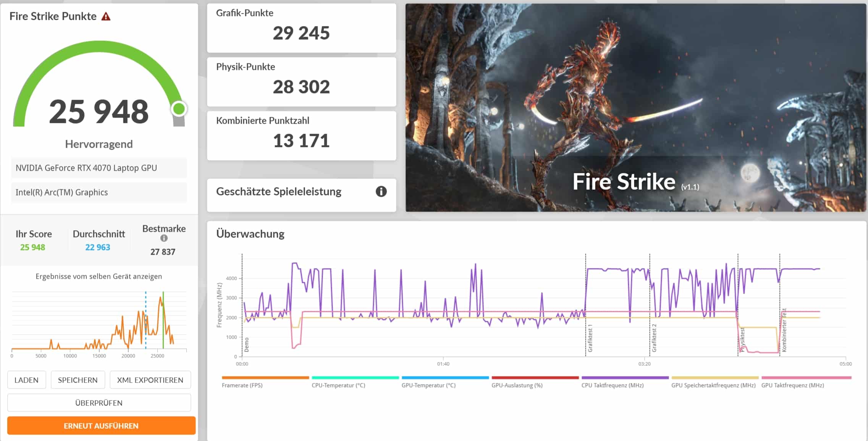Toggle CPU-Temperatur legend series
This screenshot has width=868, height=441.
click(x=338, y=385)
